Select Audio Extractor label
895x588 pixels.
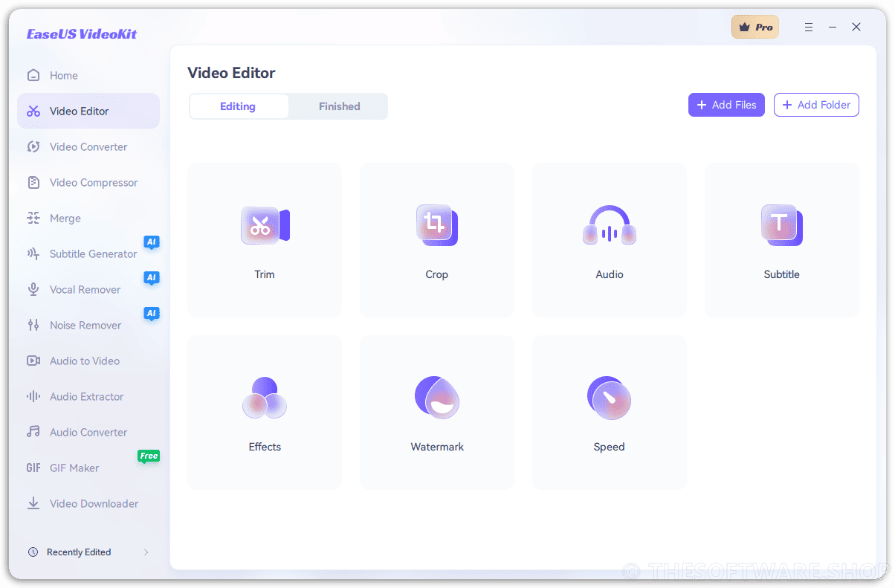[x=87, y=396]
